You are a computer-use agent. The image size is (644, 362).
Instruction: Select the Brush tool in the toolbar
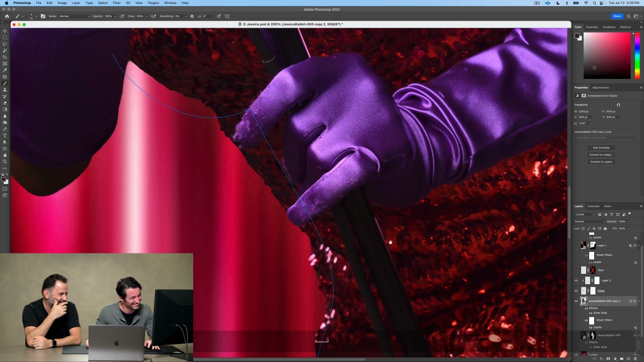point(5,83)
